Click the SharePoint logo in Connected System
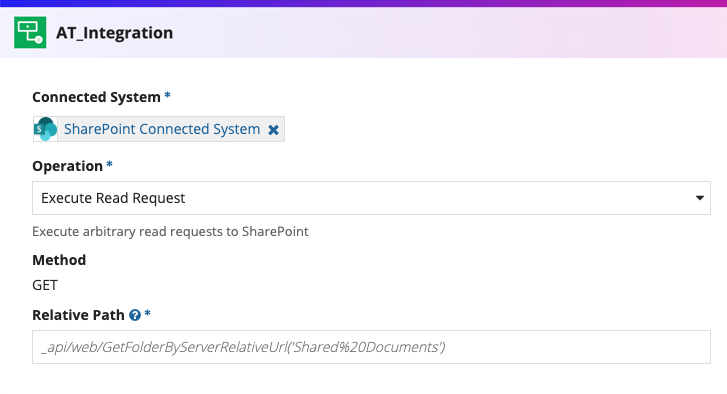 point(45,129)
